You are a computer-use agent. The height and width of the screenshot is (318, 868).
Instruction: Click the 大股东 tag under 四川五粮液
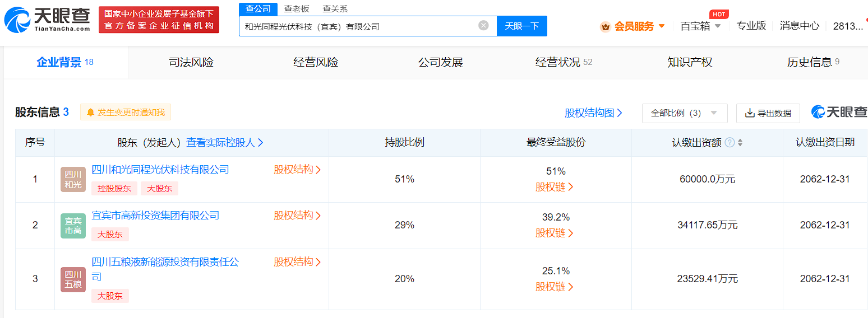click(x=110, y=296)
